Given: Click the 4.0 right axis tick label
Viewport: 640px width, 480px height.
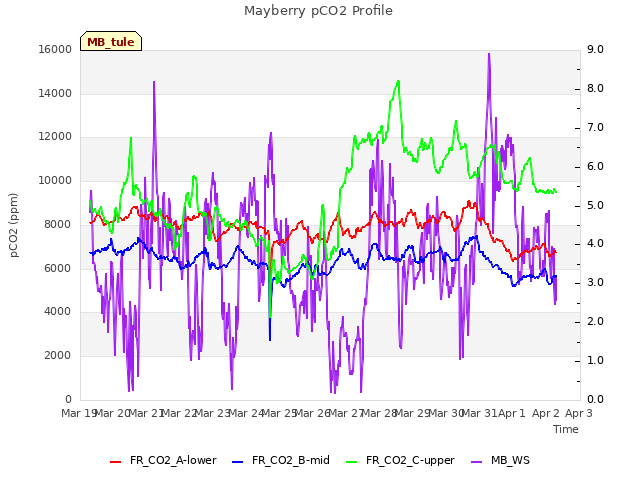Looking at the screenshot, I should 595,244.
